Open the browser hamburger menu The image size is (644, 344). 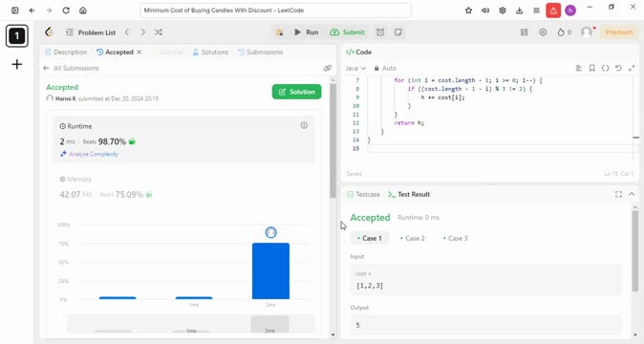pyautogui.click(x=536, y=11)
